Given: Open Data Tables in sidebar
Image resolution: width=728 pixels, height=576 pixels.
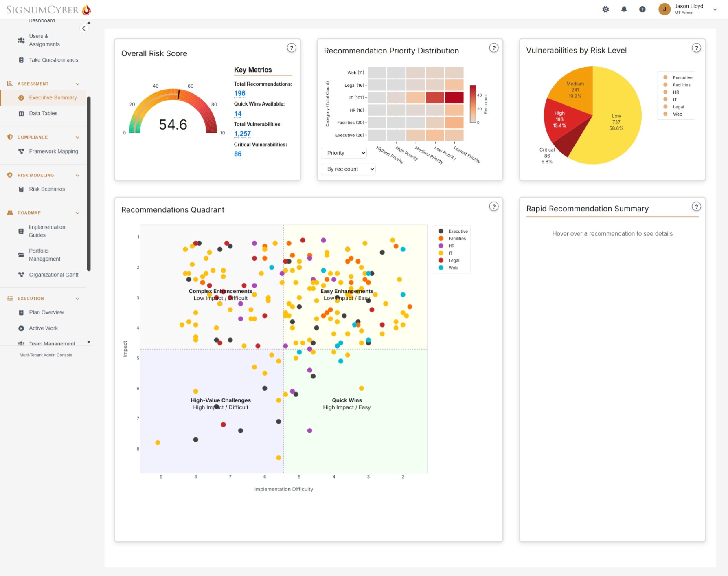Looking at the screenshot, I should tap(43, 114).
